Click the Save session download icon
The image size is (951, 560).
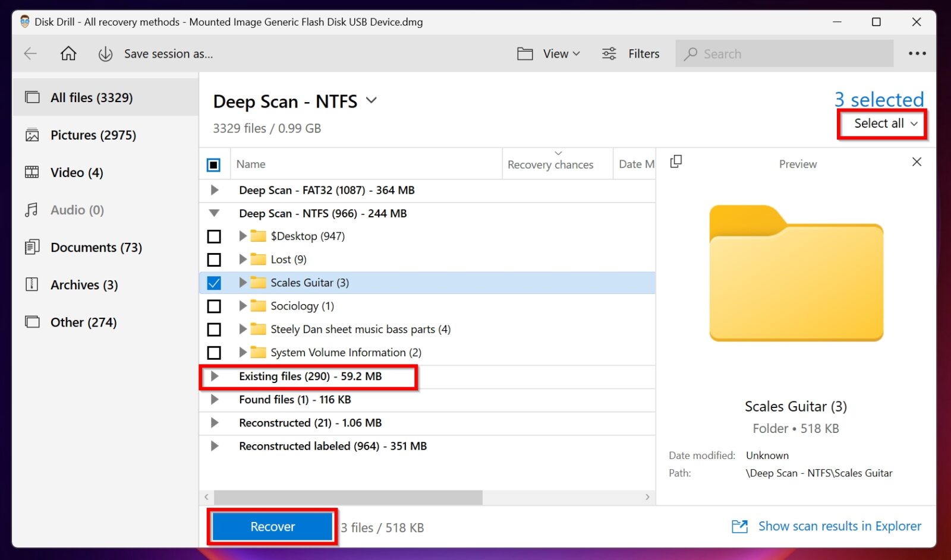105,53
